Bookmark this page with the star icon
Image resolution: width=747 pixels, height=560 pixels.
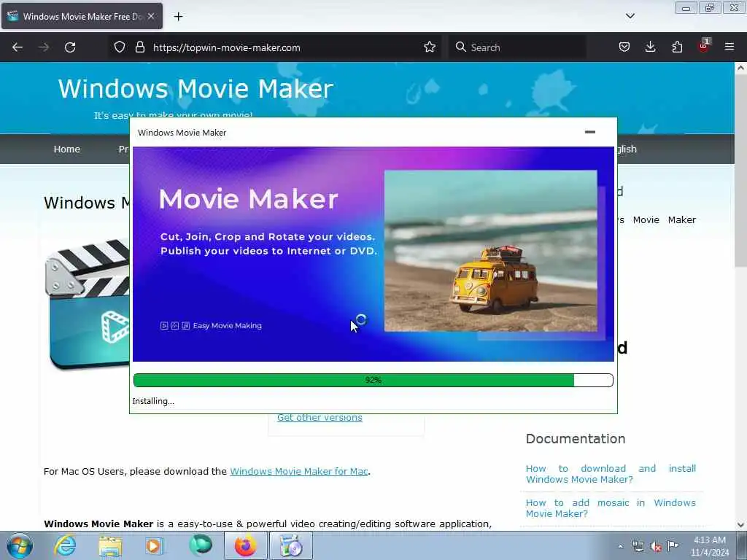(429, 47)
